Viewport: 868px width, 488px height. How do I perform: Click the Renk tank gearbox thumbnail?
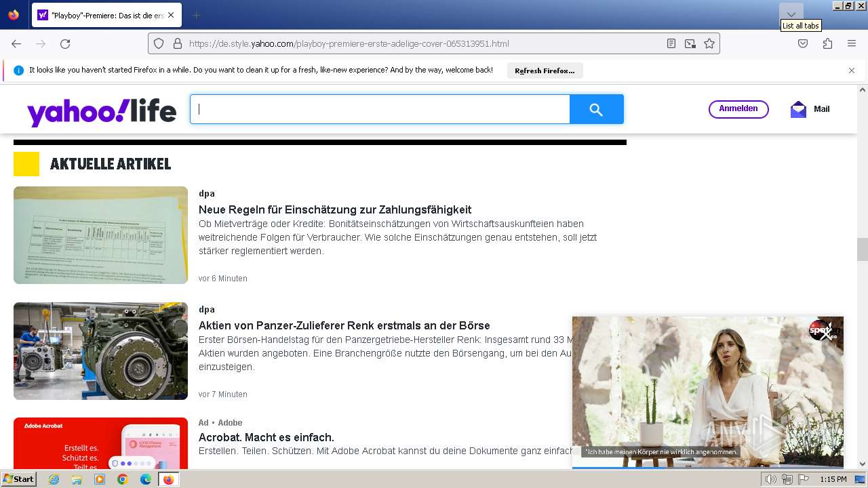point(100,351)
